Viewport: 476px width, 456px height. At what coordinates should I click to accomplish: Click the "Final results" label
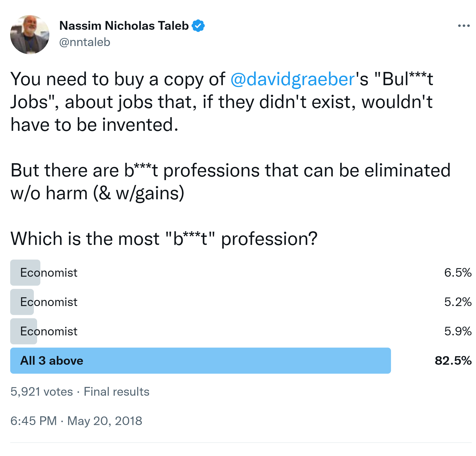[x=116, y=392]
